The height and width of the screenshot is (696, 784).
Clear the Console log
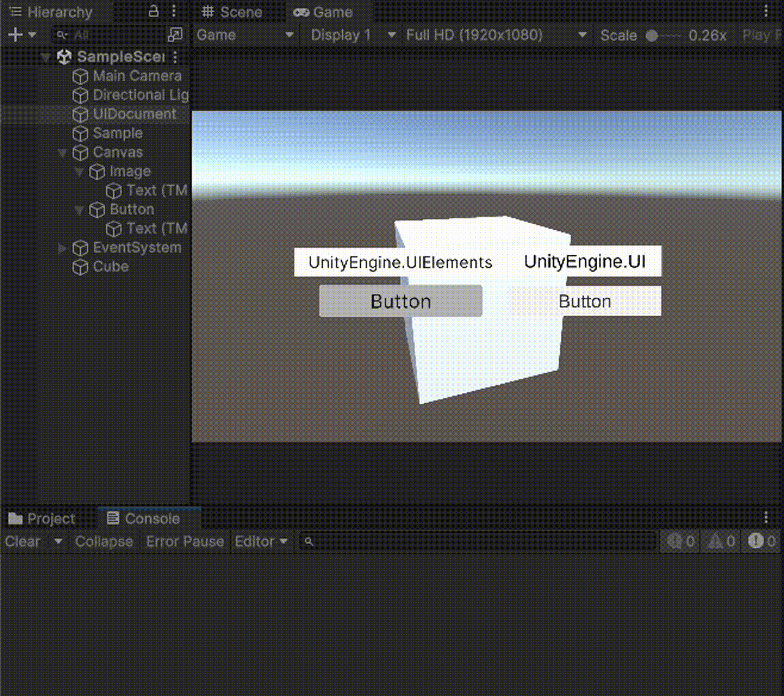coord(21,542)
